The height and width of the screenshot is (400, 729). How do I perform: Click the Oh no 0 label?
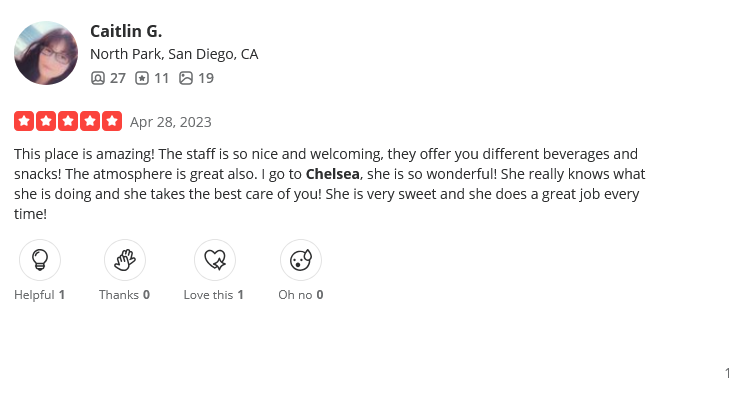(300, 295)
